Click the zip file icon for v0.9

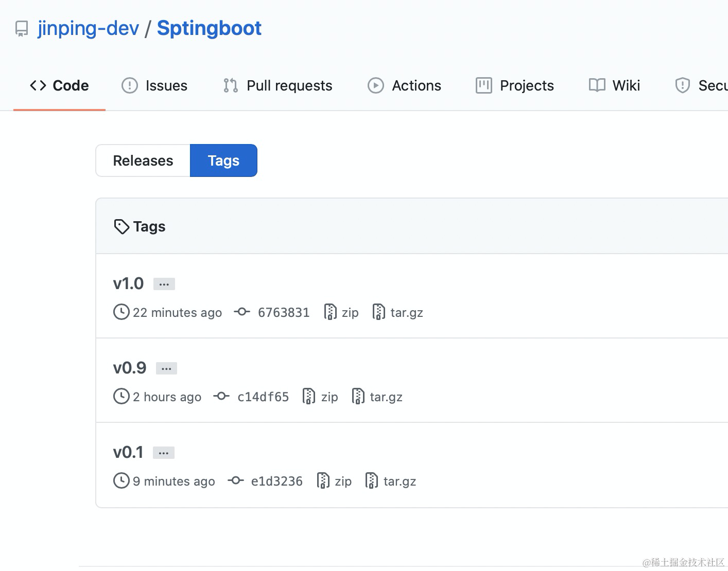(309, 396)
